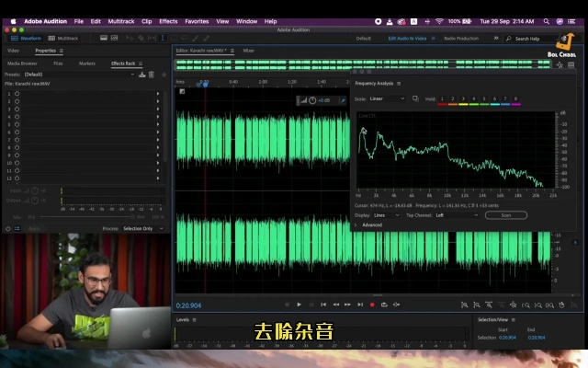
Task: Select Edit Audio to Video workspace
Action: coord(407,39)
